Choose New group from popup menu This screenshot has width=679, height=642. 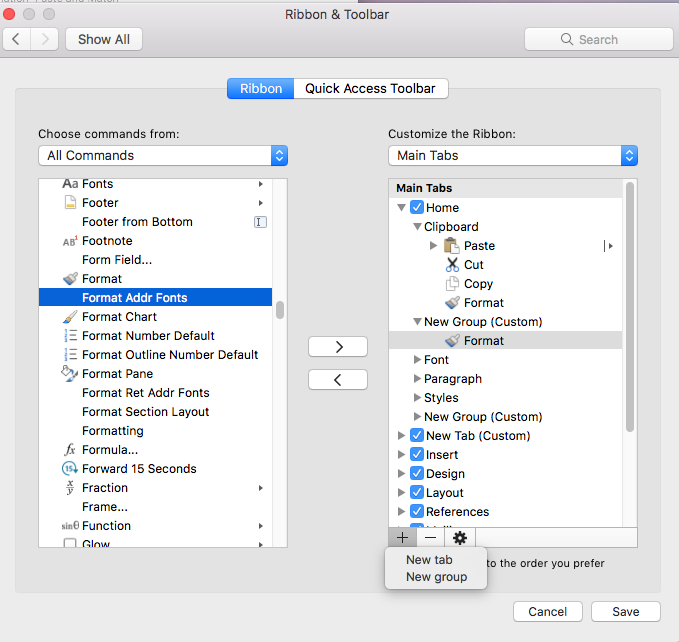pyautogui.click(x=436, y=577)
